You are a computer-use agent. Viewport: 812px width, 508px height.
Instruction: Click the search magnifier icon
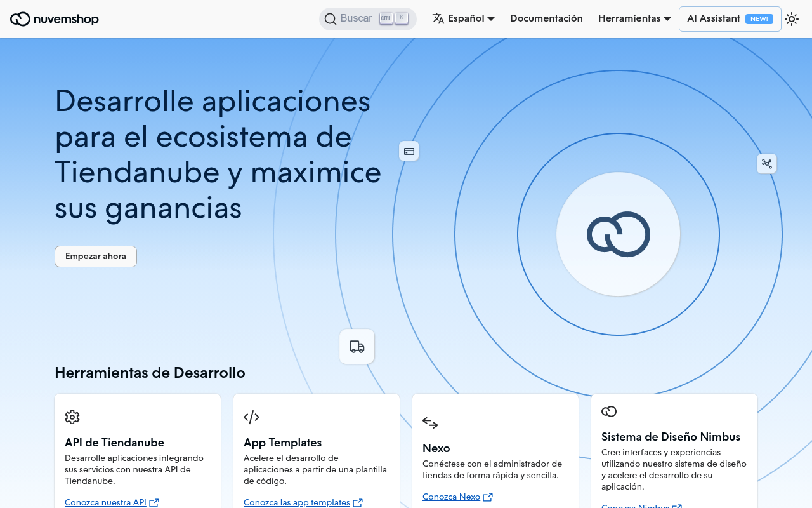(331, 19)
